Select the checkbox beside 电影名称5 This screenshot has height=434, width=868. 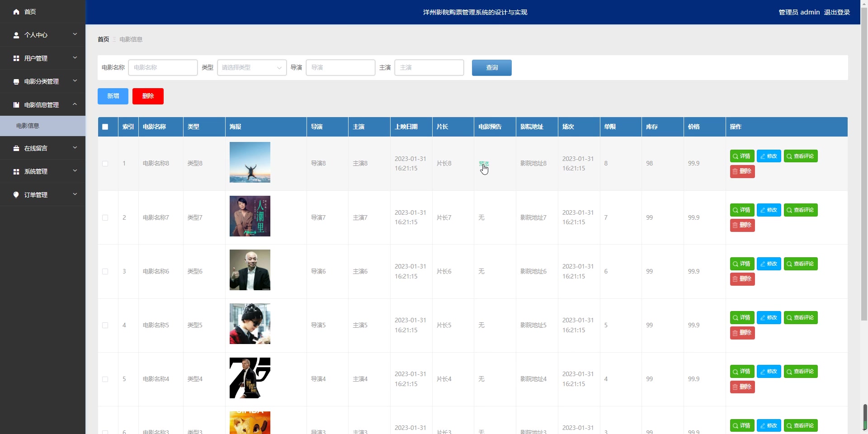tap(105, 325)
